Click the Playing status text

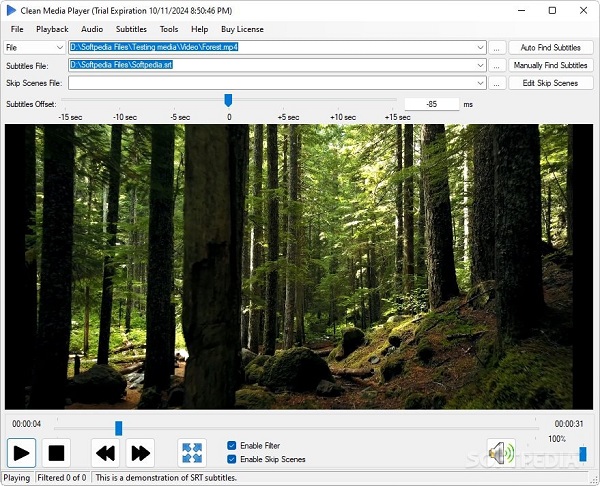pos(17,478)
